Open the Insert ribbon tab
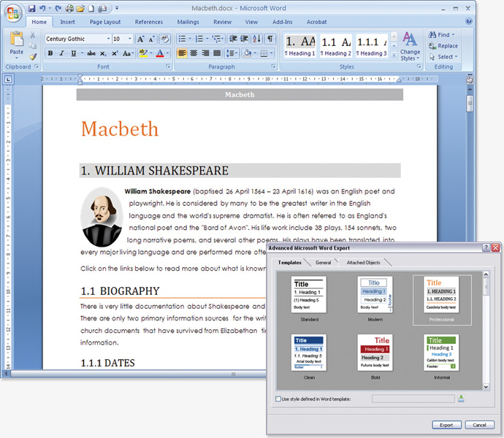The width and height of the screenshot is (504, 438). (x=67, y=22)
